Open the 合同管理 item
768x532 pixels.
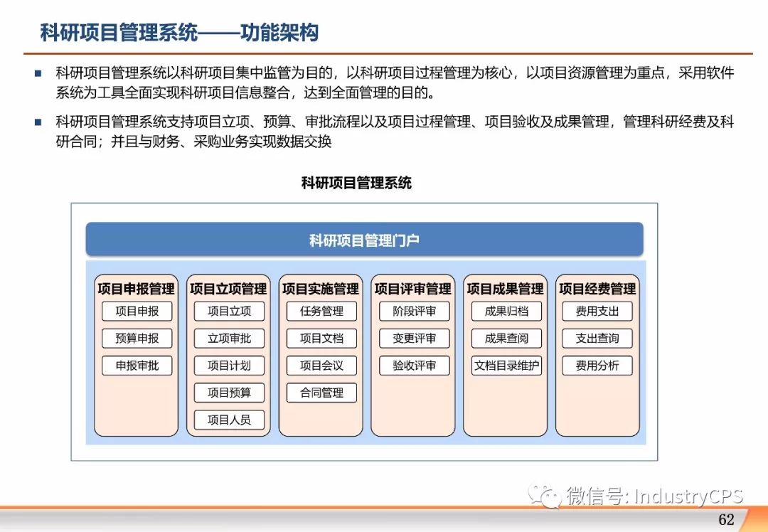point(321,393)
